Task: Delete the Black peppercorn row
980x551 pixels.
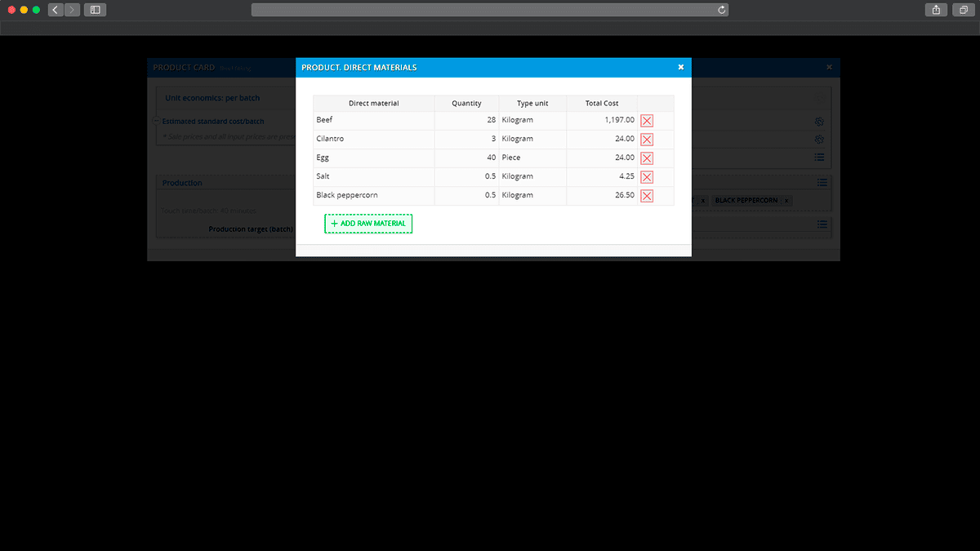Action: (647, 196)
